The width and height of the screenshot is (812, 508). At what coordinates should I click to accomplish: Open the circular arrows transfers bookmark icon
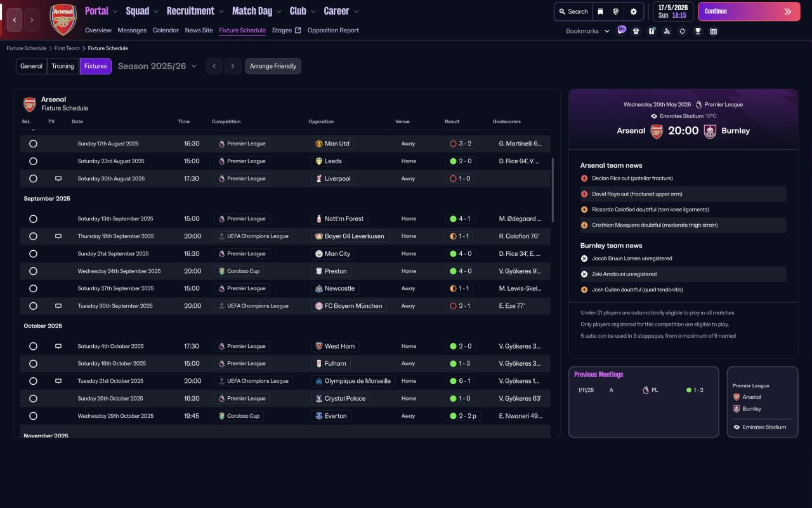(x=682, y=31)
